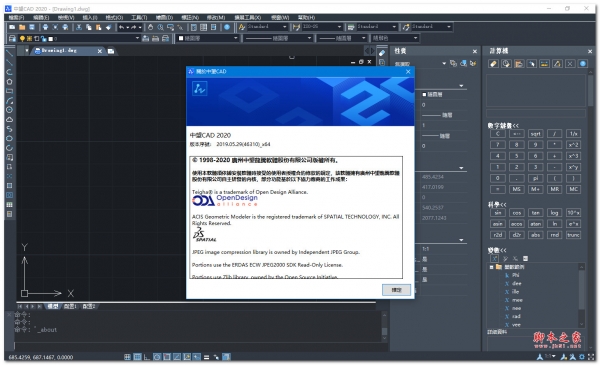Toggle Object Snap Tracking in status bar

pyautogui.click(x=177, y=357)
